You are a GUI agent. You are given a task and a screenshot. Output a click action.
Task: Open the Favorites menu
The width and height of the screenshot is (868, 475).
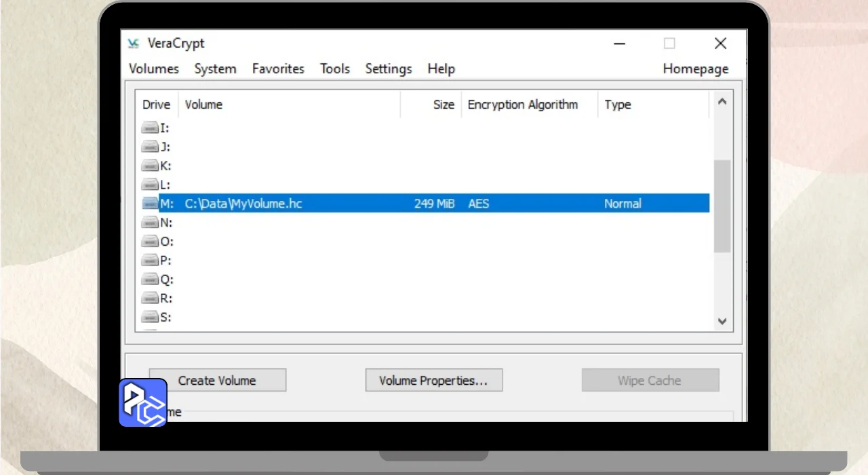click(x=278, y=69)
